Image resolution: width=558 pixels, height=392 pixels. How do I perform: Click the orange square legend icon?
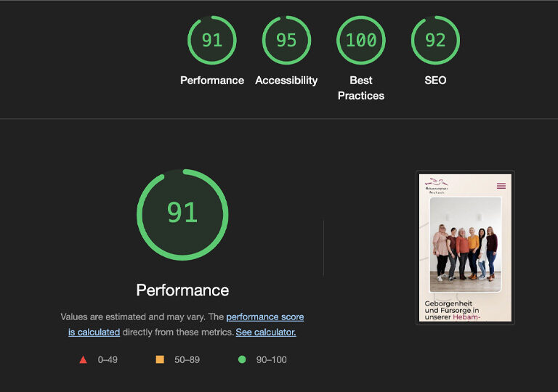pos(160,359)
